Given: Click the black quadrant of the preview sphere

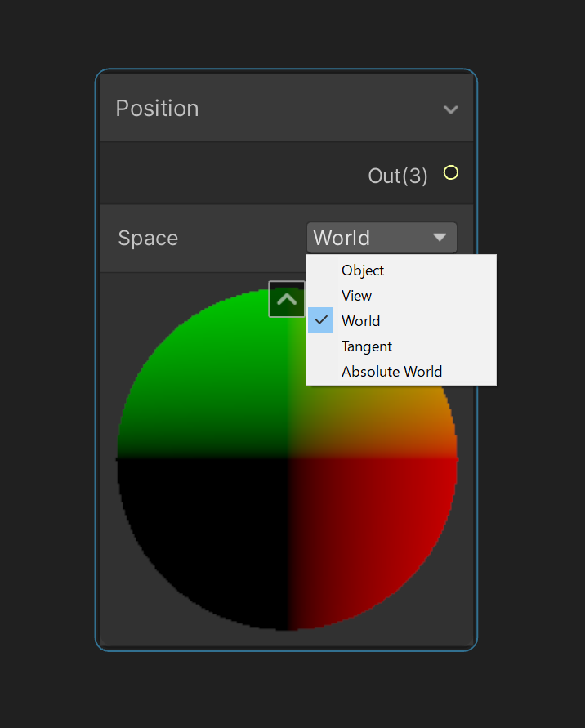Looking at the screenshot, I should (x=204, y=534).
